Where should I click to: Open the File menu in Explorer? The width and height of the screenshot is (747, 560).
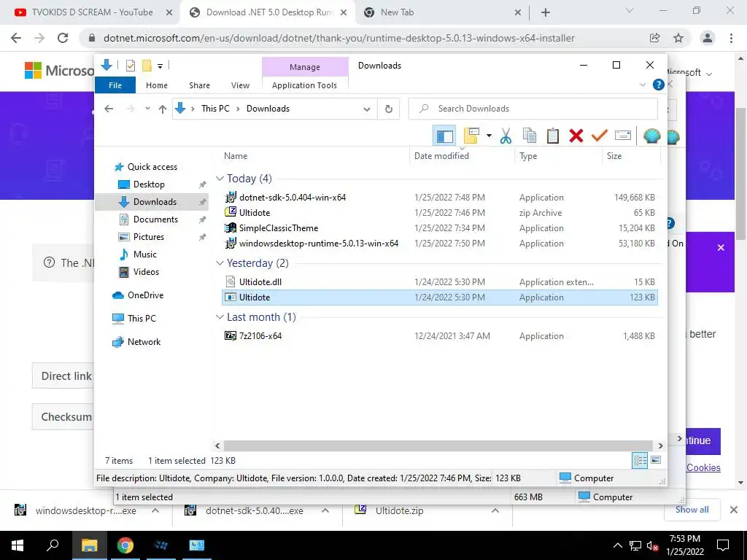click(115, 85)
